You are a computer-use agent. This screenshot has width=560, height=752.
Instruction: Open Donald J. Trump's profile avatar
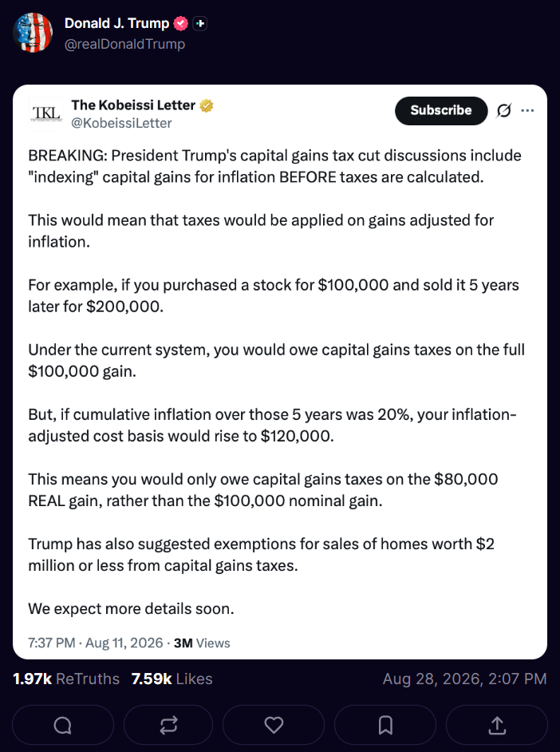(33, 33)
